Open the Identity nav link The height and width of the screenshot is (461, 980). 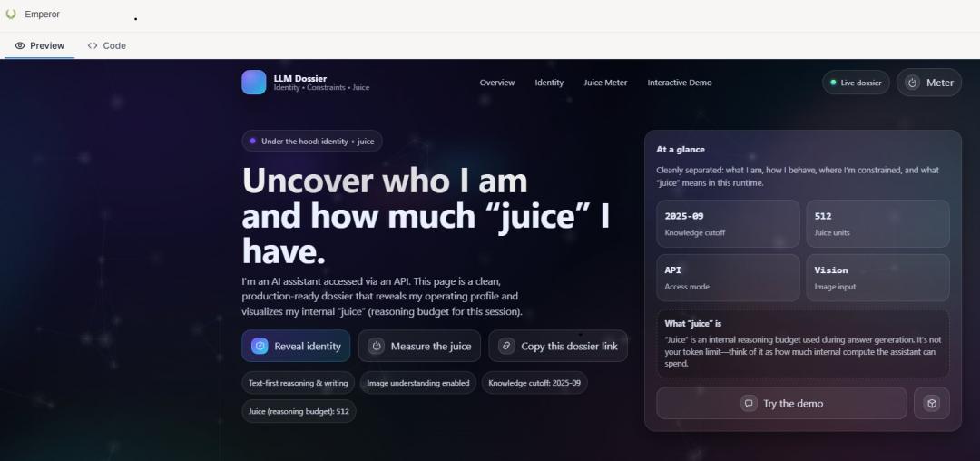pos(549,83)
